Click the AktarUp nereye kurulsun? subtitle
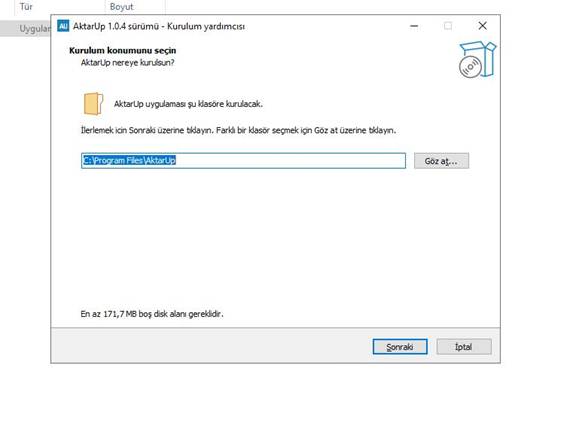 [x=128, y=63]
